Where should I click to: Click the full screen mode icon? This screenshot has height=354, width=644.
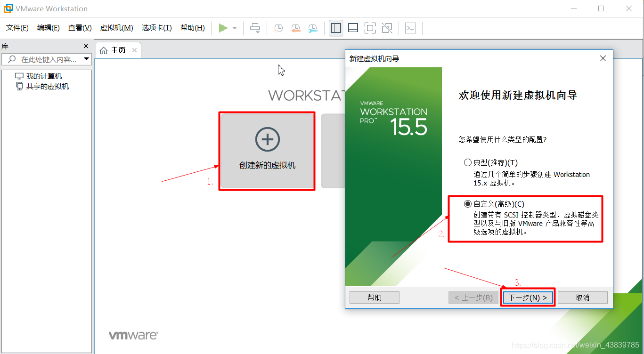pyautogui.click(x=370, y=28)
